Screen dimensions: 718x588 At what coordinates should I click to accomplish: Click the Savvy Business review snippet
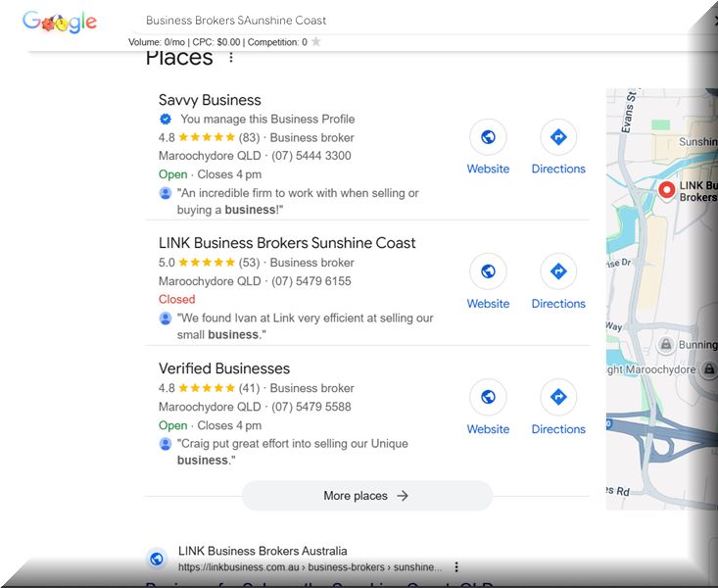297,202
